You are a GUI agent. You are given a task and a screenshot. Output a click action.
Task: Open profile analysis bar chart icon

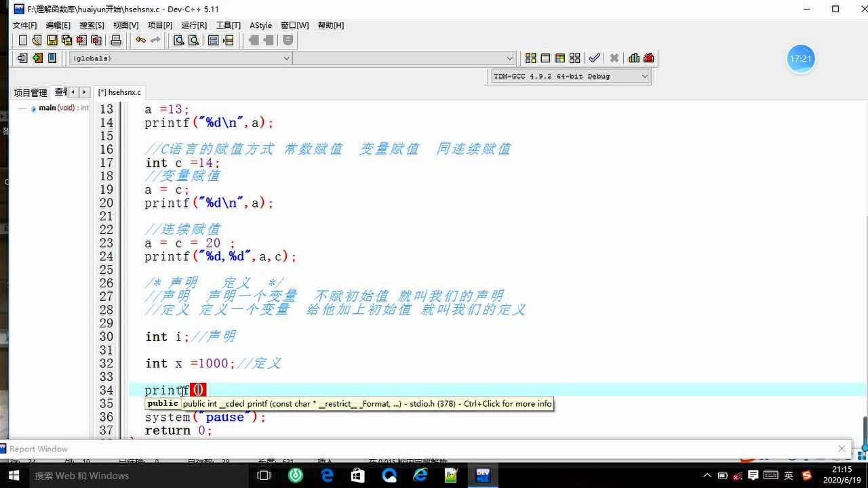tap(634, 58)
